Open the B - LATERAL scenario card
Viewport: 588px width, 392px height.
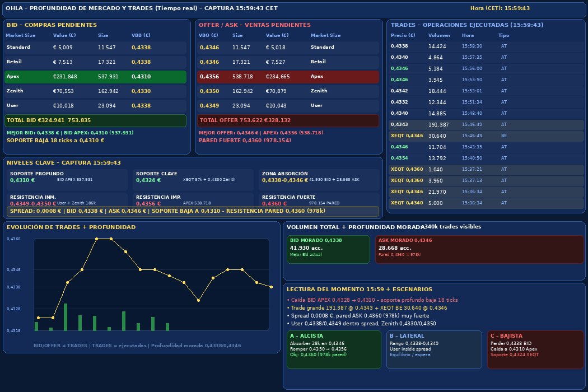click(x=434, y=349)
